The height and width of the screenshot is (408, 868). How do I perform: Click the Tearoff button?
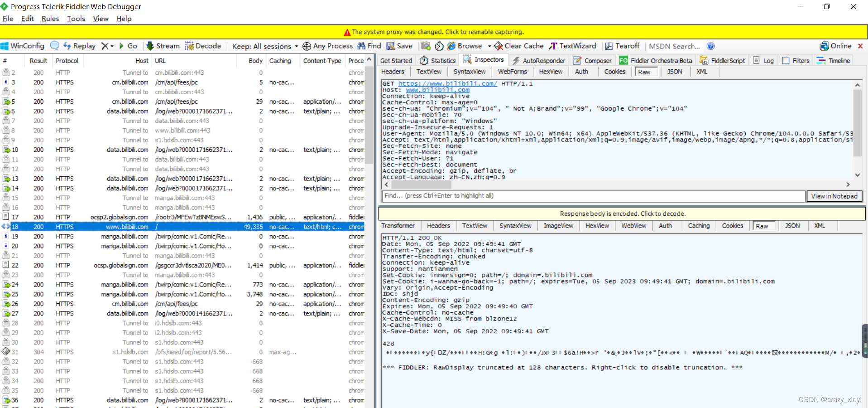click(623, 46)
